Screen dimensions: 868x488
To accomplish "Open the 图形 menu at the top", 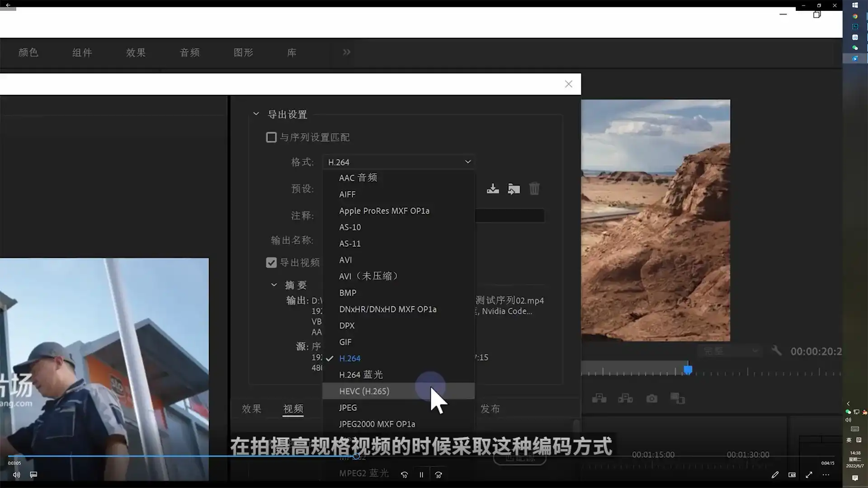I will (243, 52).
